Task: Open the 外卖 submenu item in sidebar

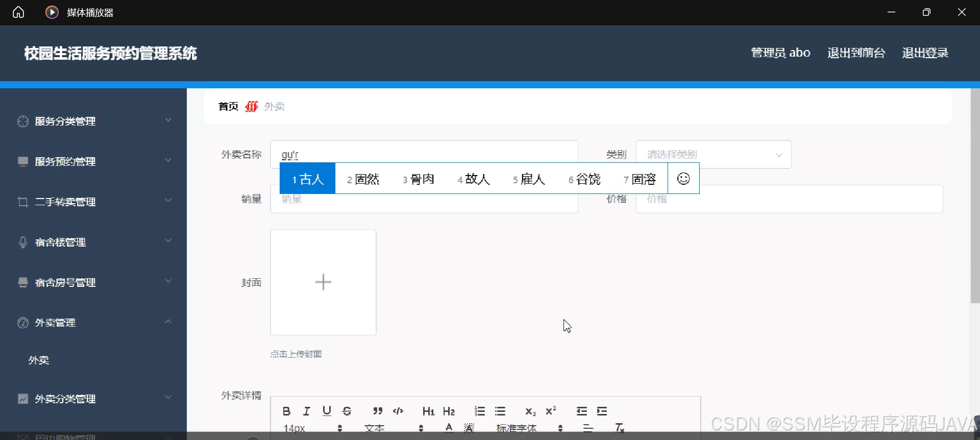Action: pyautogui.click(x=39, y=360)
